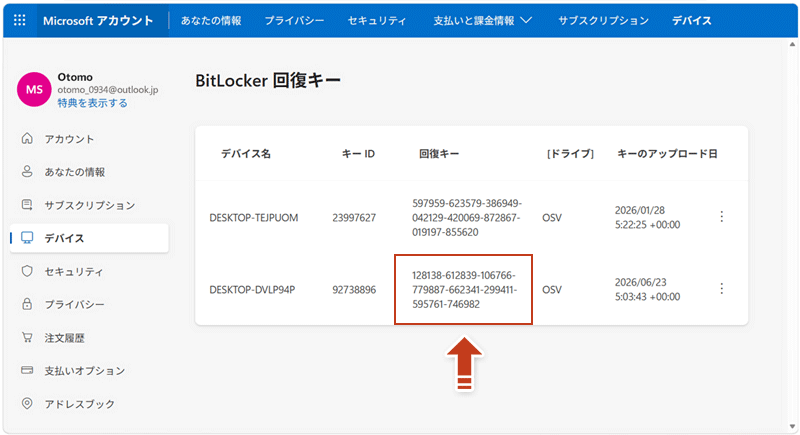
Task: Open more options for DESKTOP-DVLP94P row
Action: click(721, 289)
